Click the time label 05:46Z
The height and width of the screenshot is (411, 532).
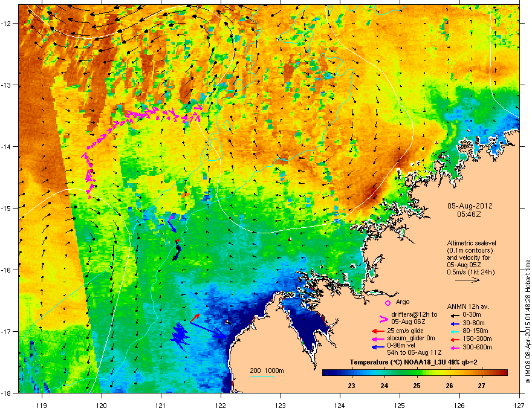tap(469, 215)
